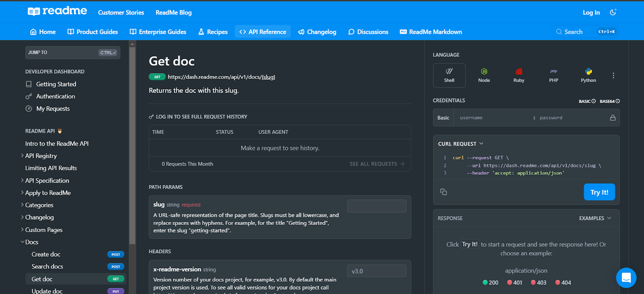Open more languages vertical dots menu
Screen dimensions: 644x294
pos(613,75)
